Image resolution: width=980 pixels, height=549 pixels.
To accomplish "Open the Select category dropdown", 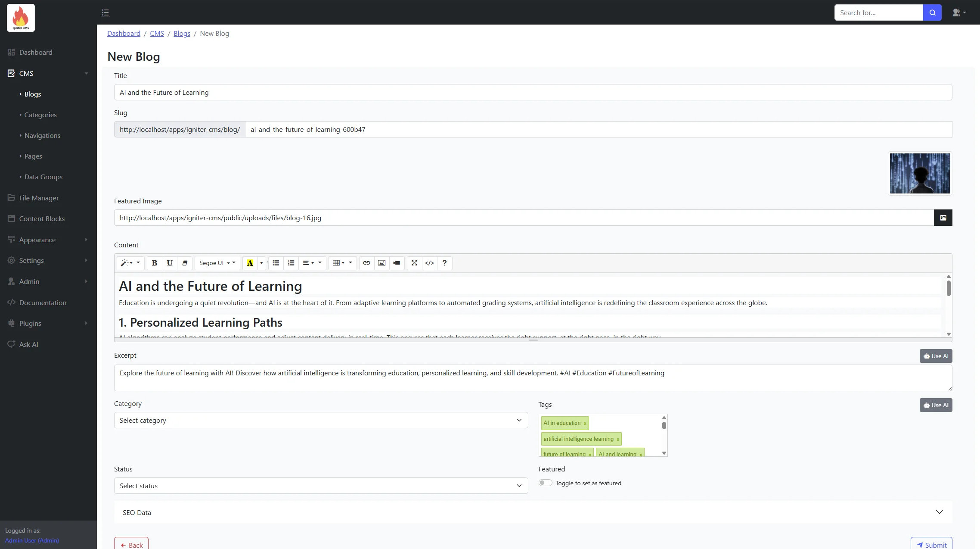I will coord(320,420).
